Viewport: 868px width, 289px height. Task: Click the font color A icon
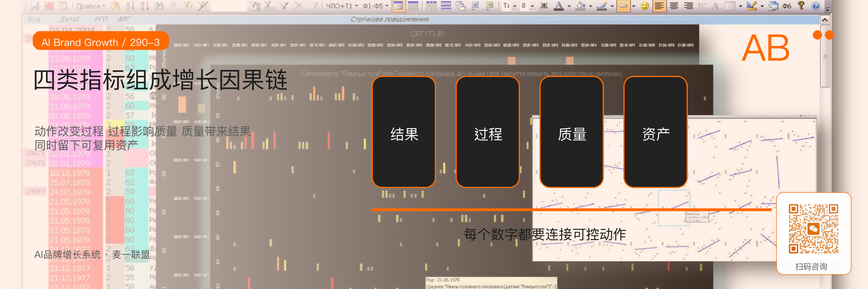click(559, 6)
